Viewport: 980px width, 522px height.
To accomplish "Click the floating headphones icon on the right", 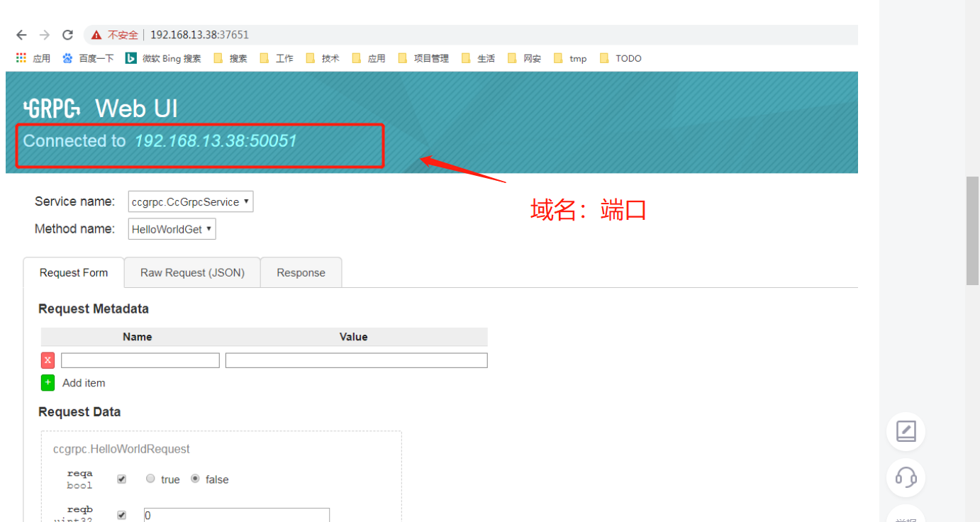I will 906,478.
